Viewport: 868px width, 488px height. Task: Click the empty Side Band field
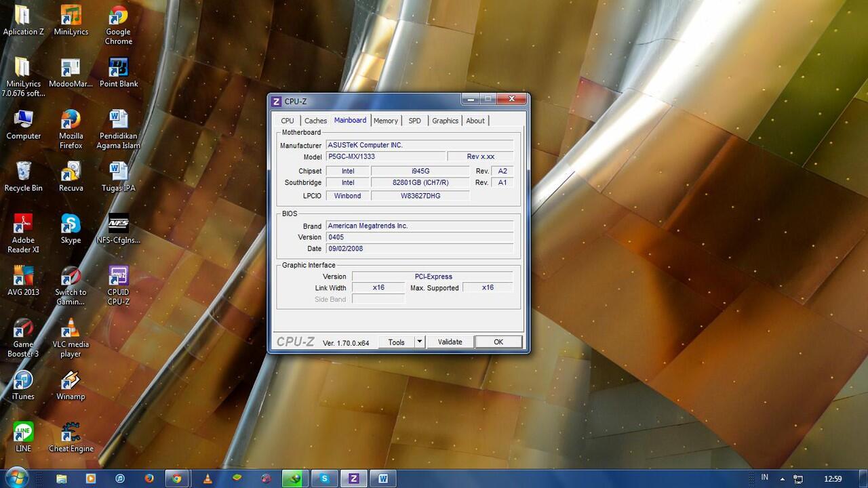[x=378, y=299]
